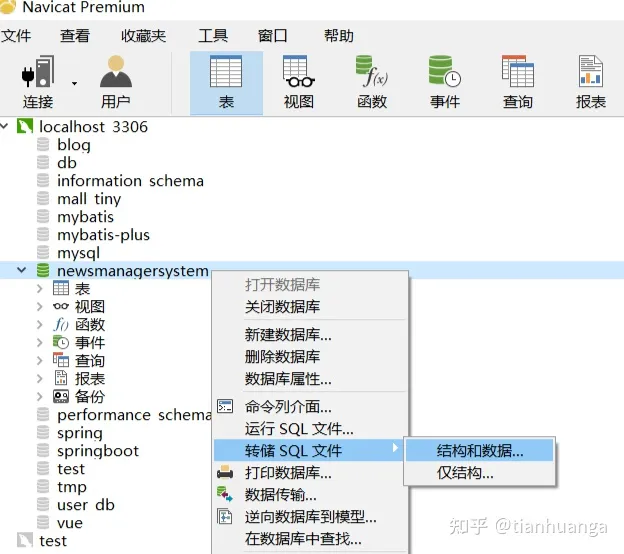Collapse the localhost_3306 connection node
The width and height of the screenshot is (624, 554).
(4, 127)
